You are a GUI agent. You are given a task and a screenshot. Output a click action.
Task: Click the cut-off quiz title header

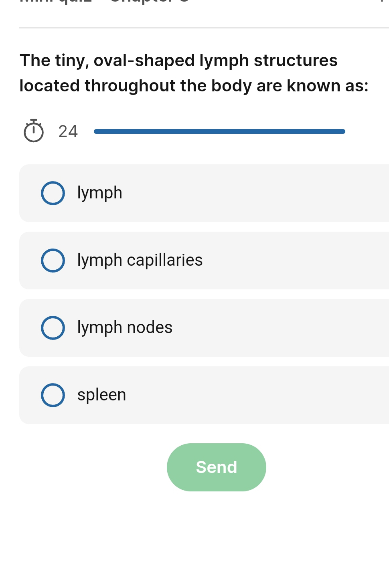(x=104, y=2)
